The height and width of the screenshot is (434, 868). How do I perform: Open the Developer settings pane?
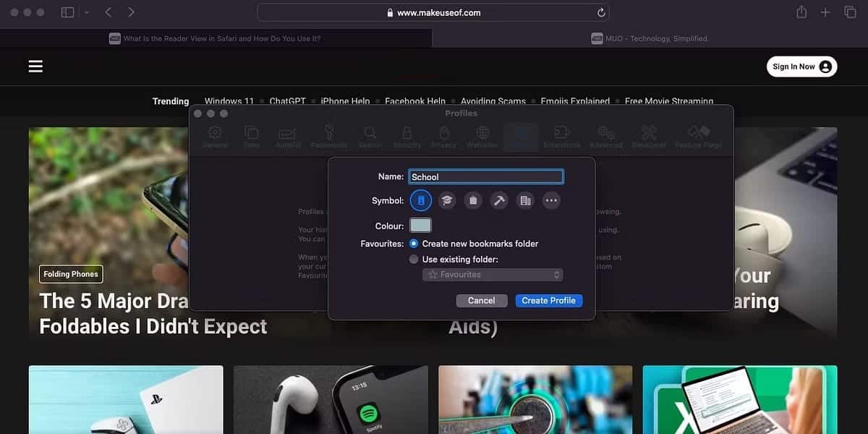(649, 136)
